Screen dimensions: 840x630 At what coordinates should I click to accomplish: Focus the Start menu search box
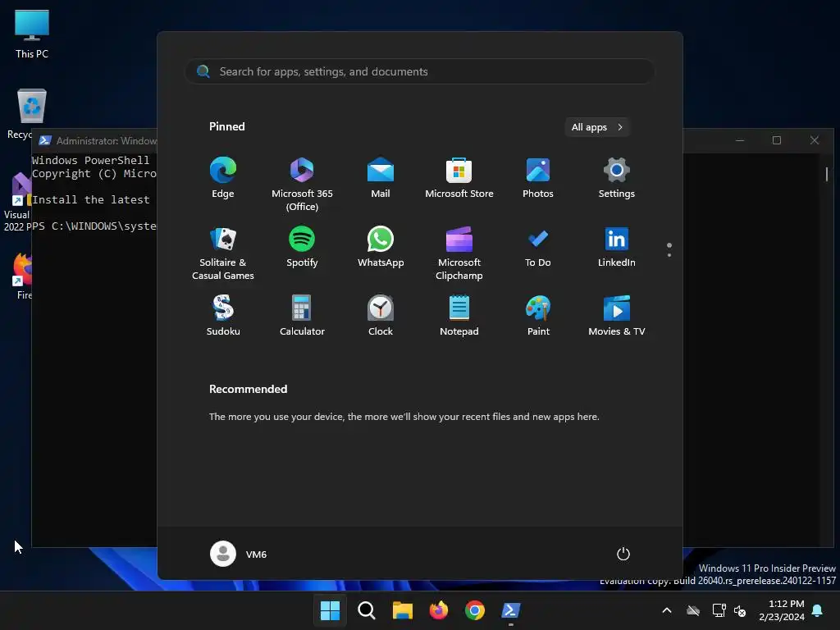[419, 71]
